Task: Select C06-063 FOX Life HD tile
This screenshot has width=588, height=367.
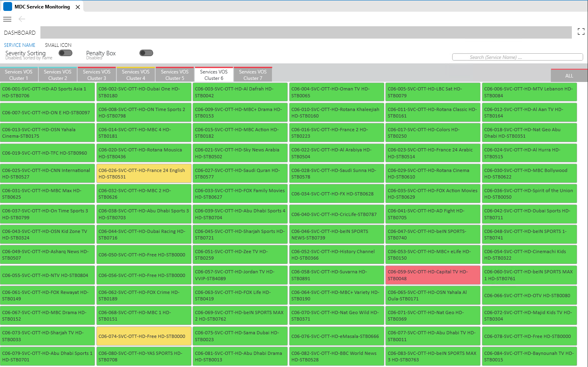Action: pyautogui.click(x=240, y=296)
